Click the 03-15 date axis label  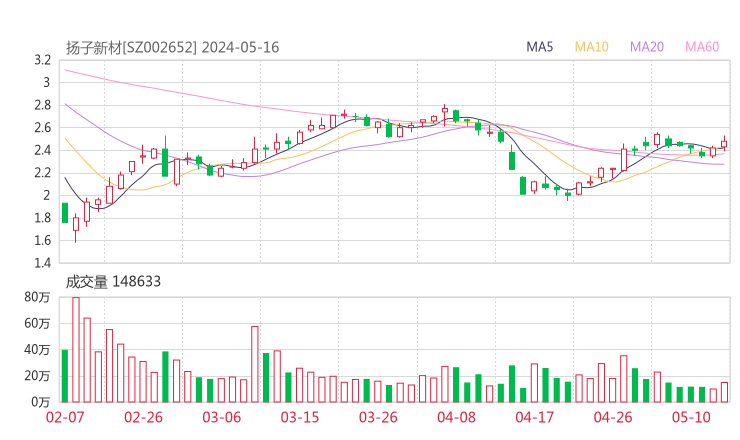coord(300,417)
